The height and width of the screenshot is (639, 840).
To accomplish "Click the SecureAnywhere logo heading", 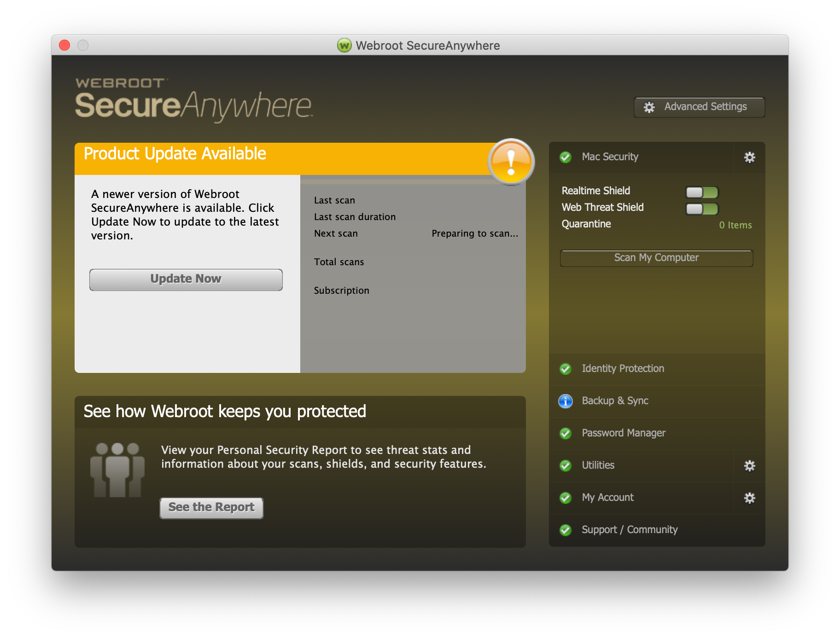I will pyautogui.click(x=194, y=100).
